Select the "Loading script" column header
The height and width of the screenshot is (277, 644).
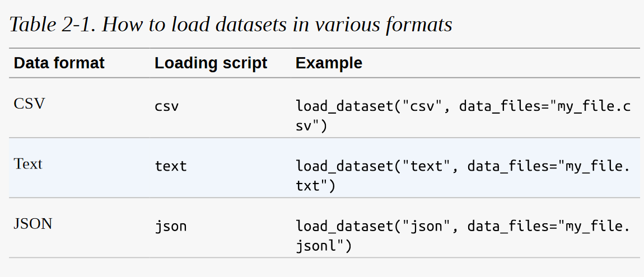pos(211,63)
